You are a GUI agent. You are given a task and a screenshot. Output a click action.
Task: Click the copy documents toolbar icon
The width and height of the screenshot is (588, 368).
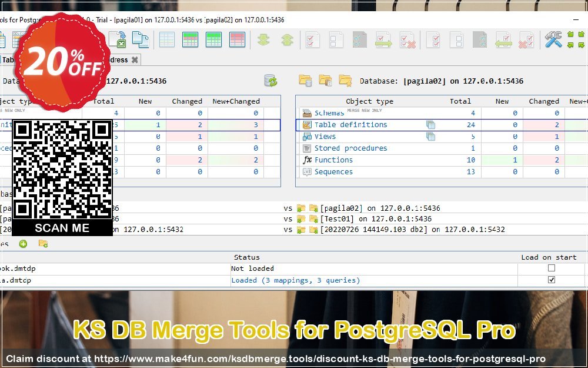point(141,39)
